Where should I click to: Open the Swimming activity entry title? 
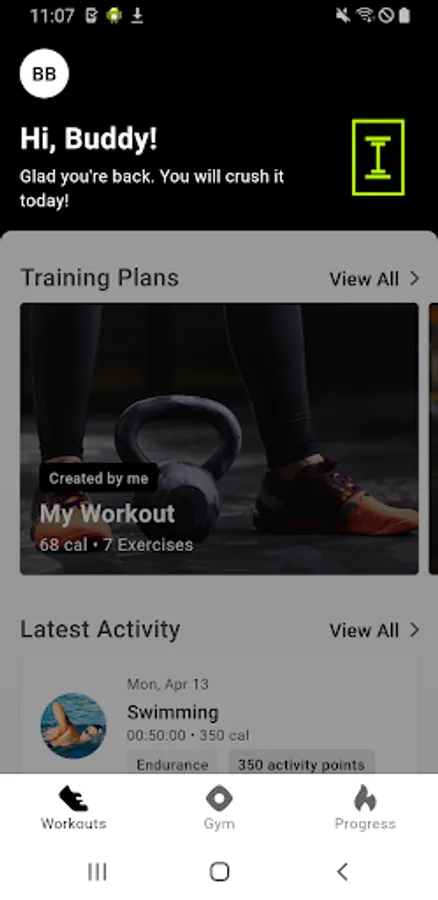(x=173, y=713)
